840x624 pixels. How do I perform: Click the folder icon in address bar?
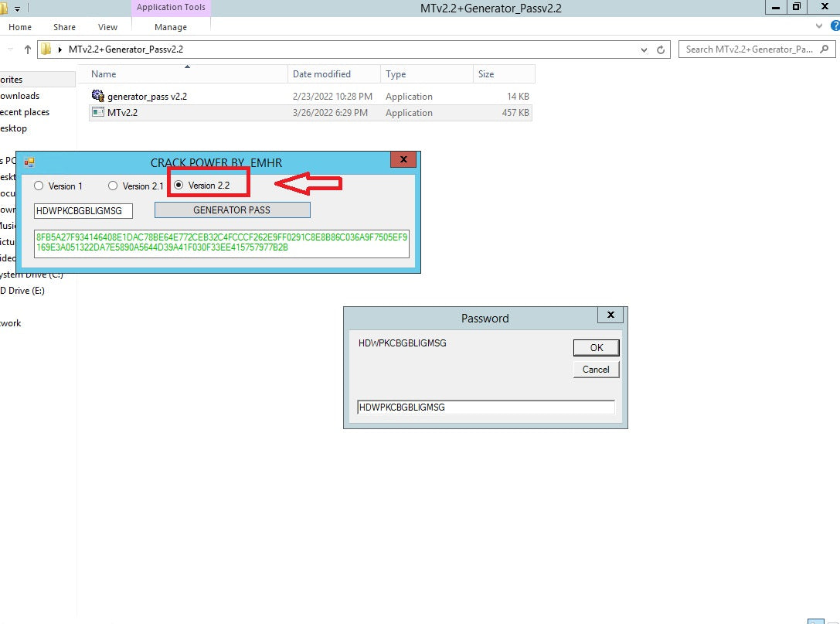[x=46, y=49]
